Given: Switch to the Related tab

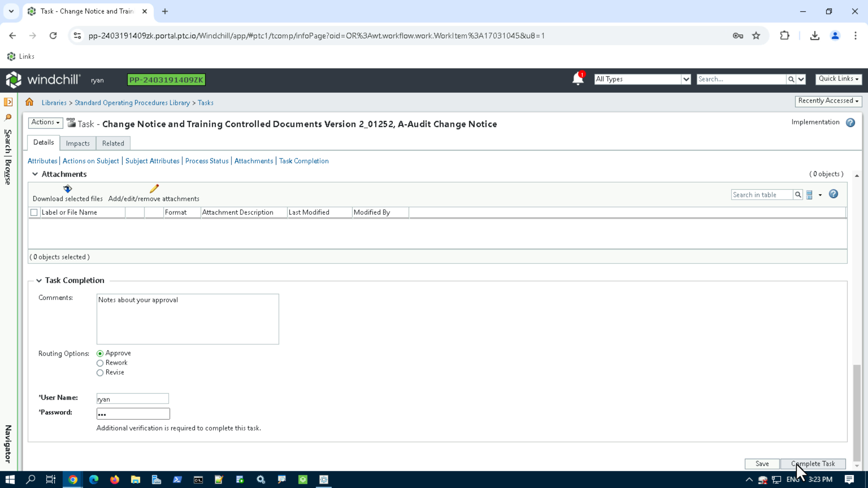Looking at the screenshot, I should click(113, 143).
